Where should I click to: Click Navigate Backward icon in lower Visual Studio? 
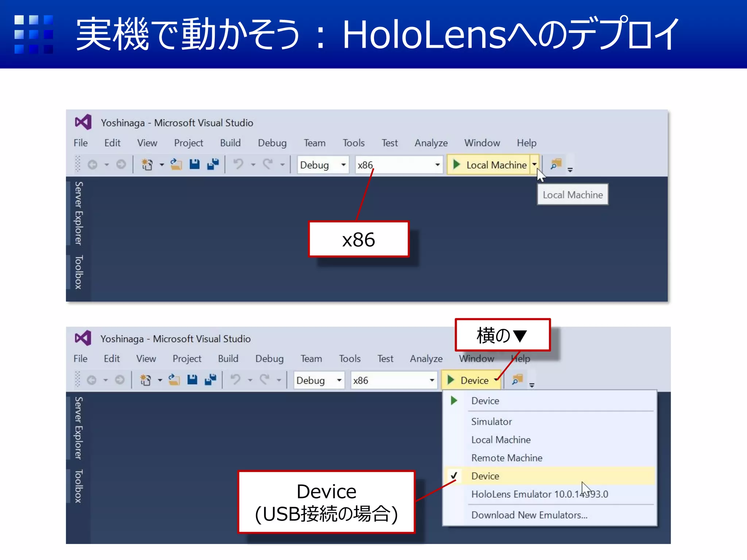click(x=92, y=380)
